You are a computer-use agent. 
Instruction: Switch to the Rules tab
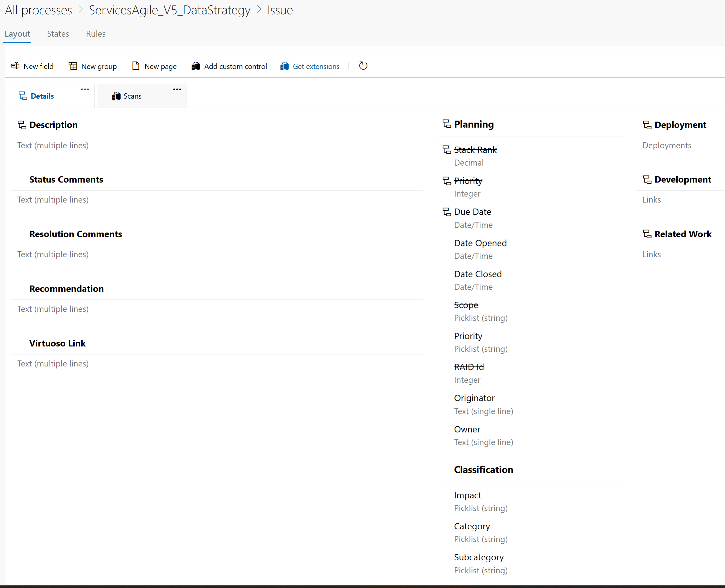pyautogui.click(x=96, y=34)
